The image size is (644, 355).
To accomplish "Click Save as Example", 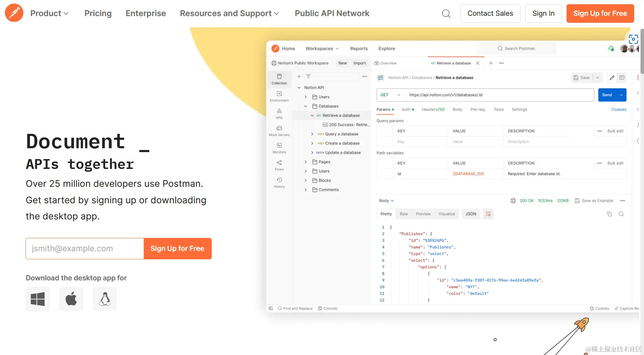I will [594, 200].
